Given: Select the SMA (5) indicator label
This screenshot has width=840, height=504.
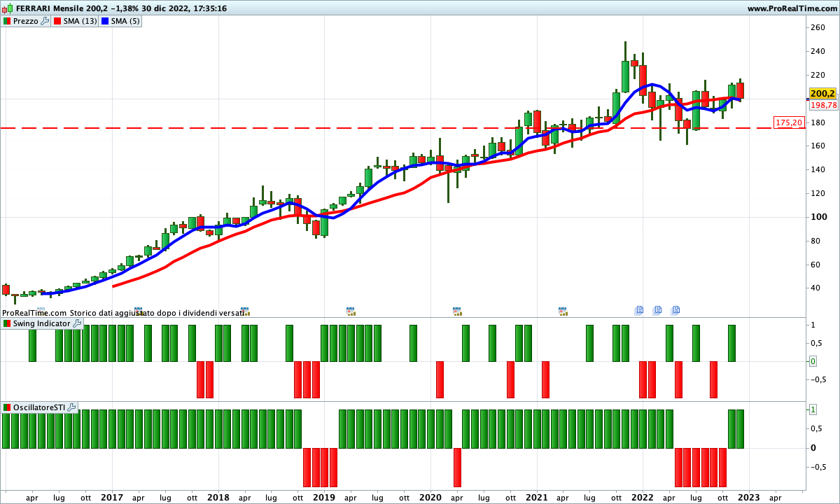Looking at the screenshot, I should click(126, 21).
